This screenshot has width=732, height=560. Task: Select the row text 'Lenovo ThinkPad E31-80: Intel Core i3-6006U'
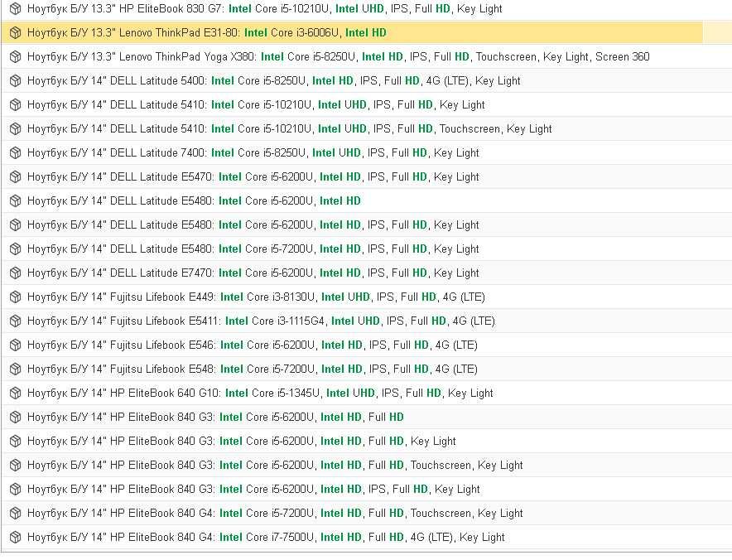(207, 32)
